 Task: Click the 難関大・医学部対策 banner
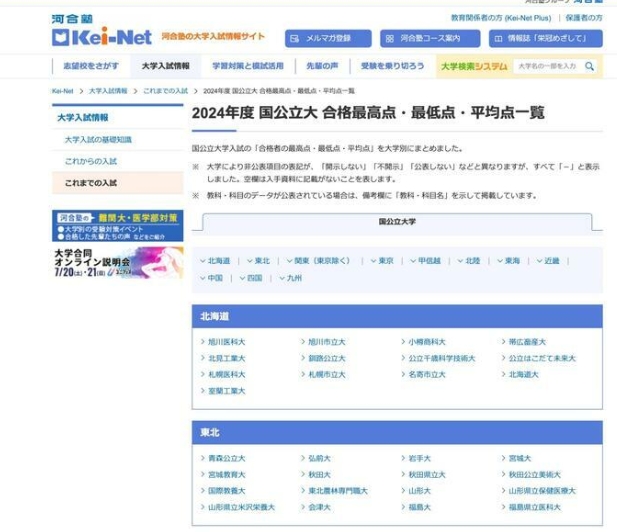tap(118, 226)
